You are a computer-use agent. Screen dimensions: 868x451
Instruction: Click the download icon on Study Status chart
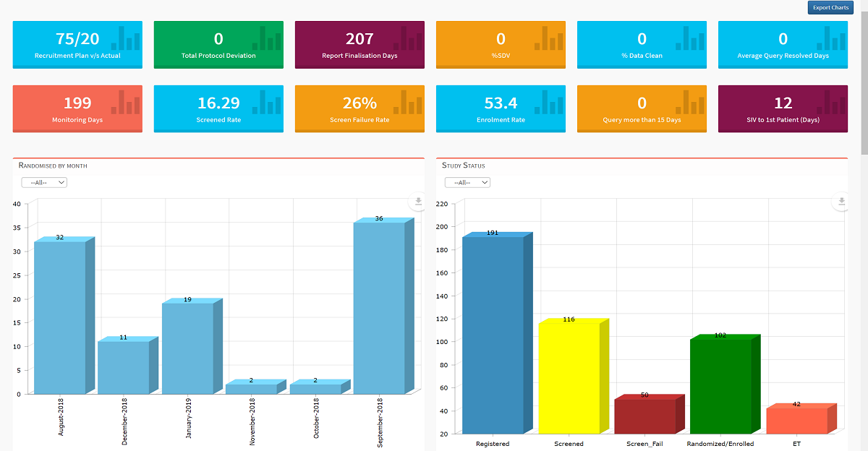(841, 202)
